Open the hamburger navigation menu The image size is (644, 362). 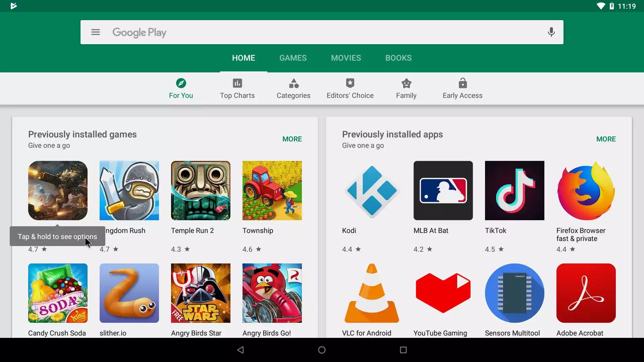tap(96, 32)
